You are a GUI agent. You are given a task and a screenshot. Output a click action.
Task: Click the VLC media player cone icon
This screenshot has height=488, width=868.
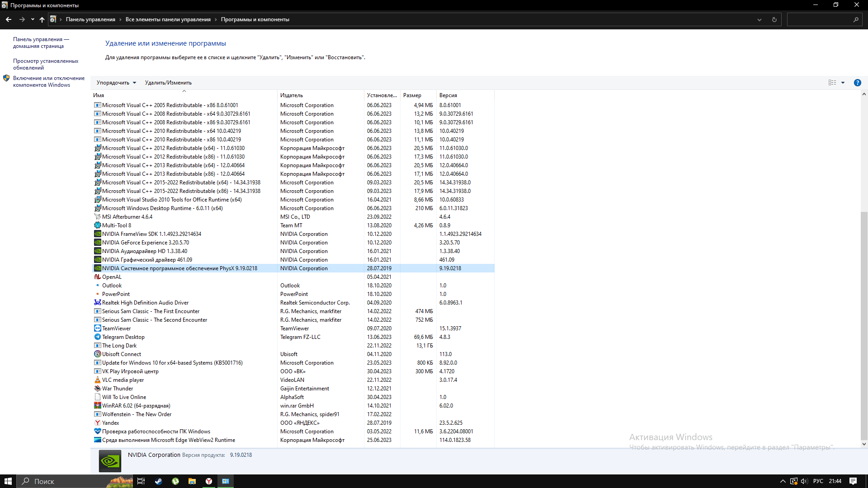click(x=97, y=380)
